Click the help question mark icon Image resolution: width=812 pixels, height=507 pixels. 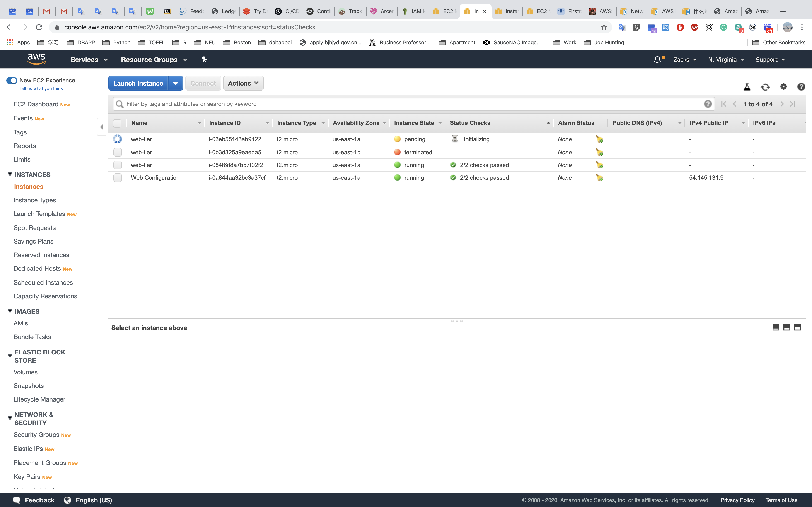coord(801,87)
